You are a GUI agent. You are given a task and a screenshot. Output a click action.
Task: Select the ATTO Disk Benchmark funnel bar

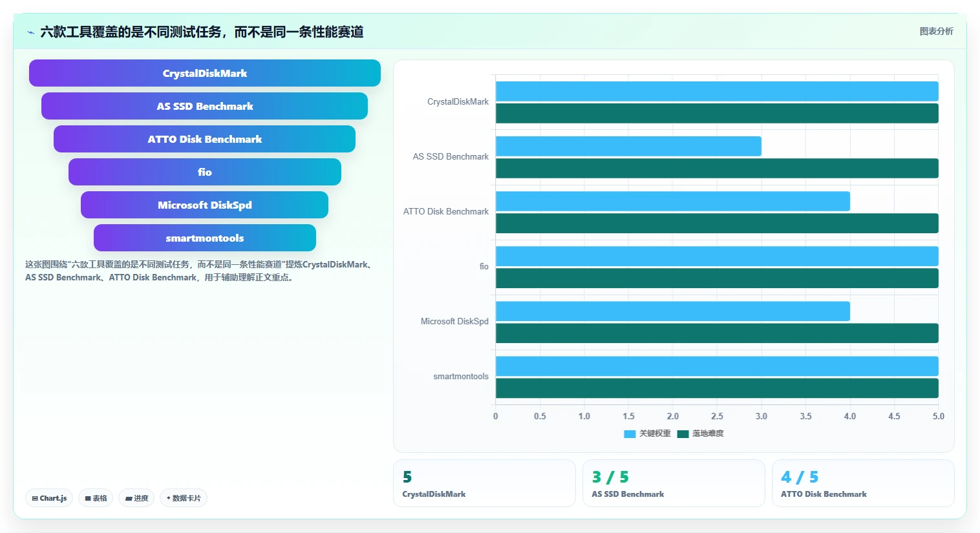(x=205, y=139)
